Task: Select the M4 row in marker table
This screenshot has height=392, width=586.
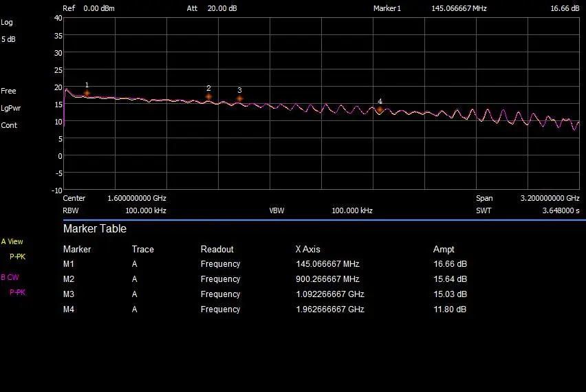Action: pos(265,309)
